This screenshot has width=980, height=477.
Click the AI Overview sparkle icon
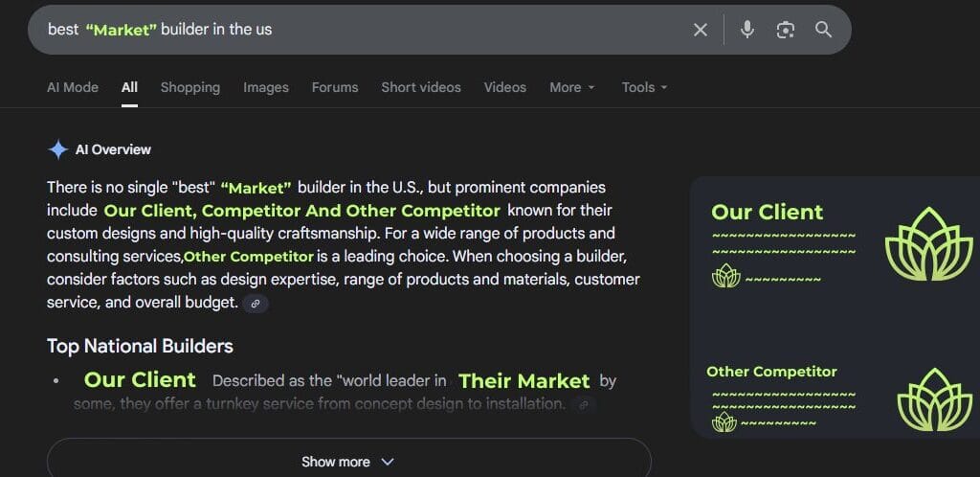[x=57, y=149]
